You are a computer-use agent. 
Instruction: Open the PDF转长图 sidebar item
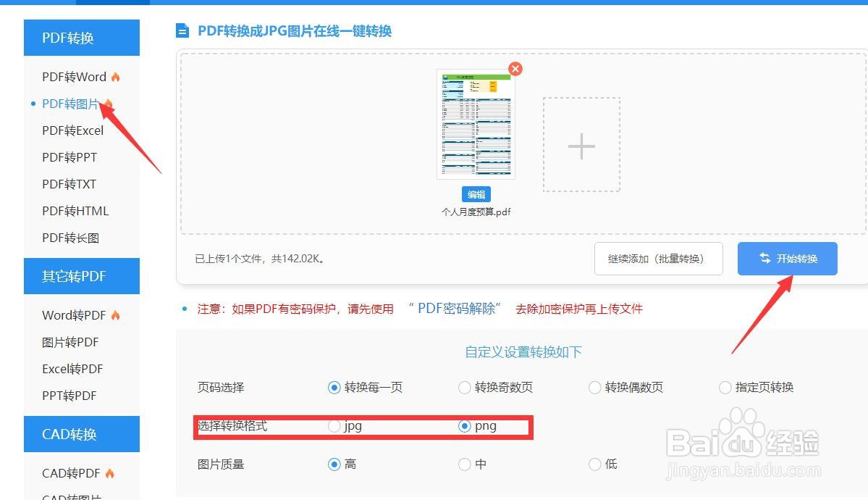(x=72, y=237)
